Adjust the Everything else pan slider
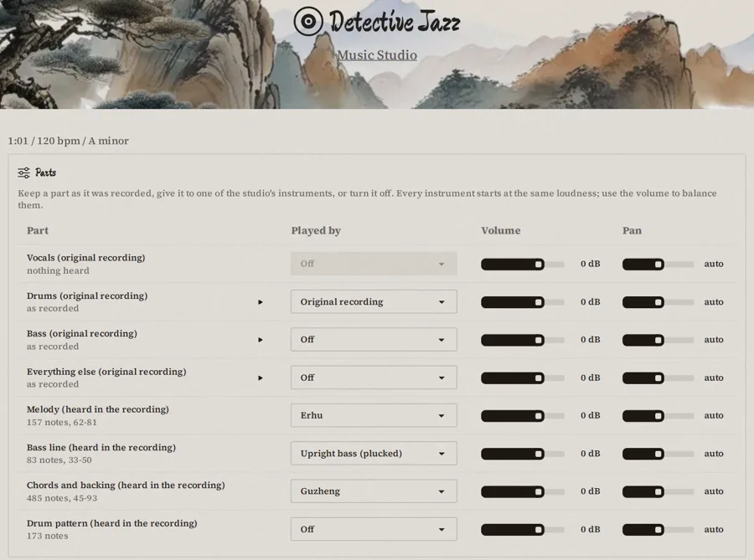 pyautogui.click(x=658, y=378)
